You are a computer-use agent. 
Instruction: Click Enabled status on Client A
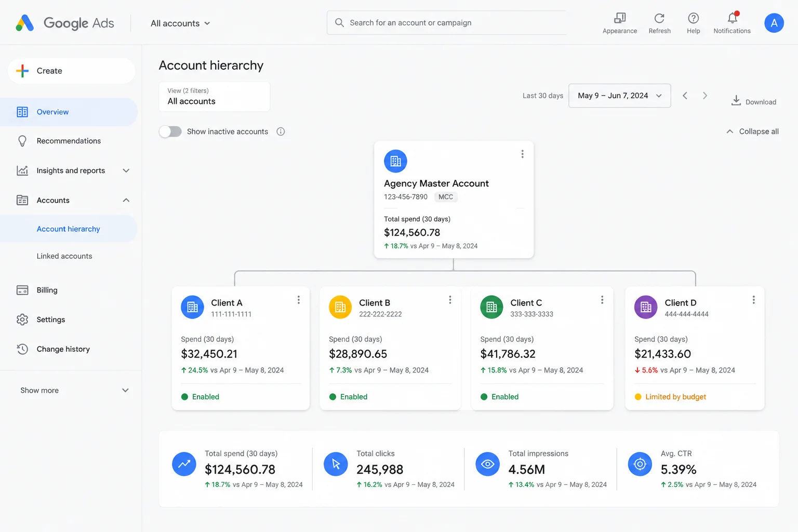click(200, 397)
